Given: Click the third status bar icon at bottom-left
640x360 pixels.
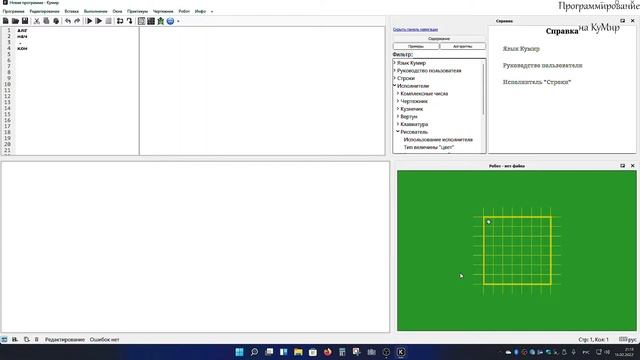Looking at the screenshot, I should (27, 339).
